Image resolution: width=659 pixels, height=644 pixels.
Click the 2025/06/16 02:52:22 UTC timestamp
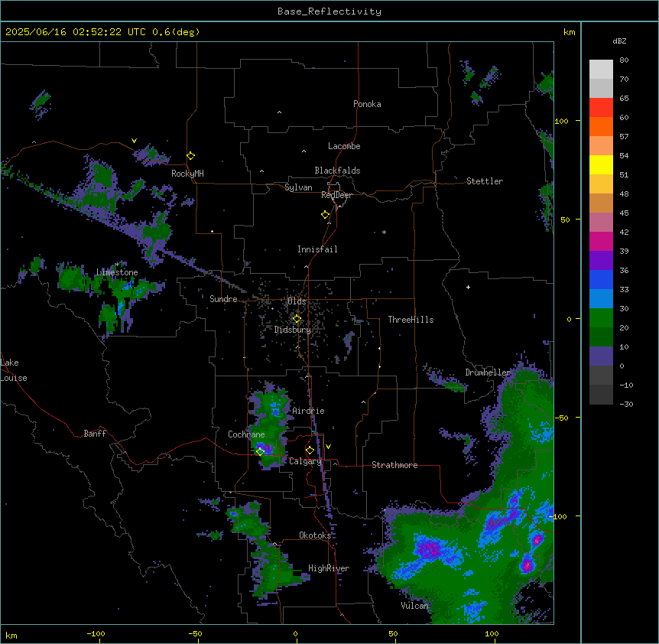click(102, 32)
